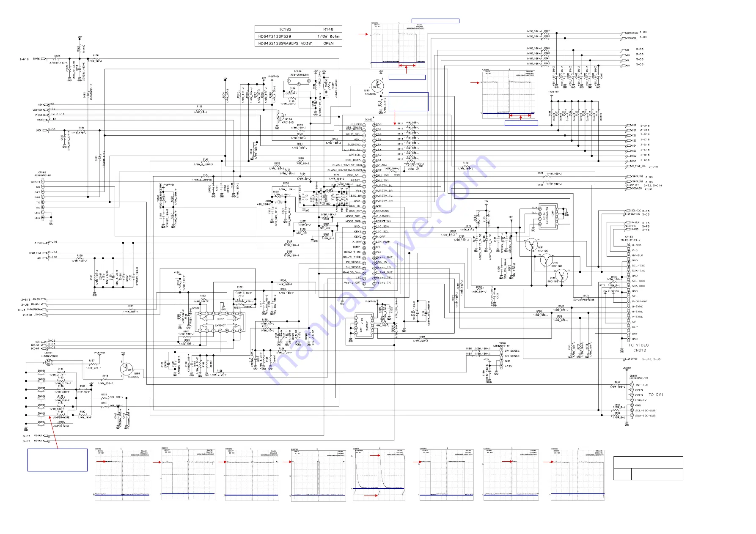Select the DEGAUSS pin label on IC102

point(382,211)
